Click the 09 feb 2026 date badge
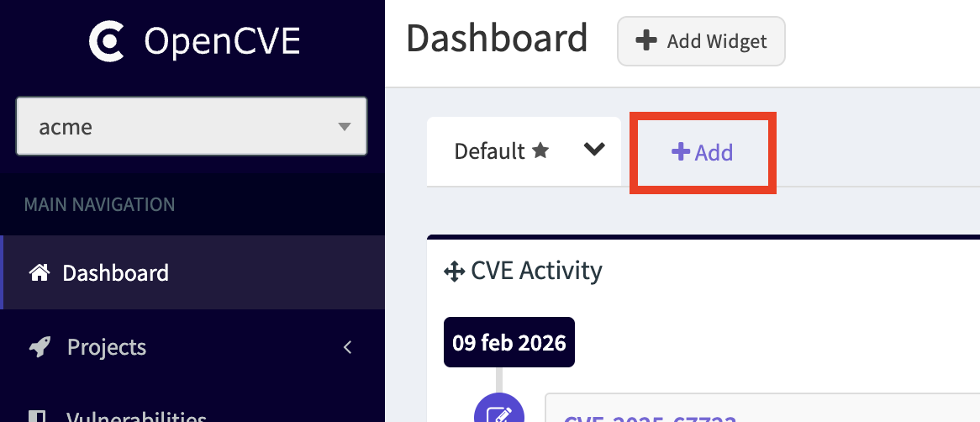Screen dimensions: 980x422 508,342
